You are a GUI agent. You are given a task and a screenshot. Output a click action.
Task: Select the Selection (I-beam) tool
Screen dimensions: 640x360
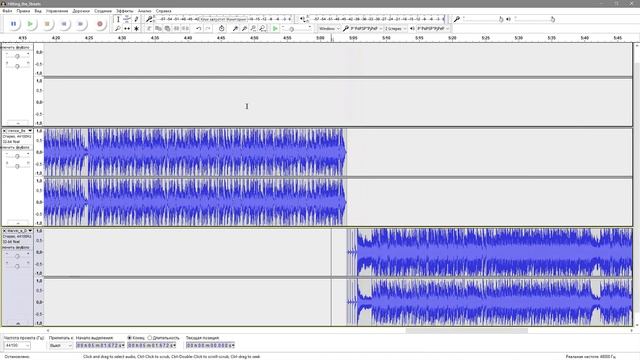[x=118, y=19]
